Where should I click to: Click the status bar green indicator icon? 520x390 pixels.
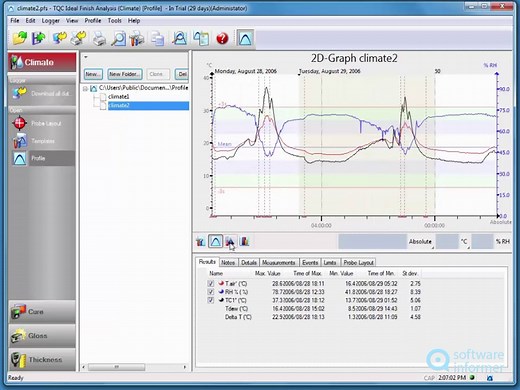(x=472, y=378)
